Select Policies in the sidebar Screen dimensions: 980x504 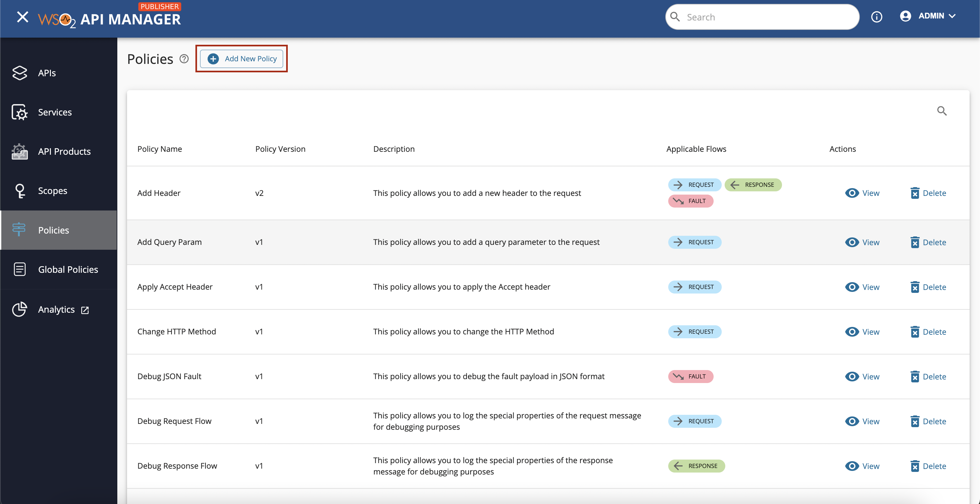[x=59, y=230]
